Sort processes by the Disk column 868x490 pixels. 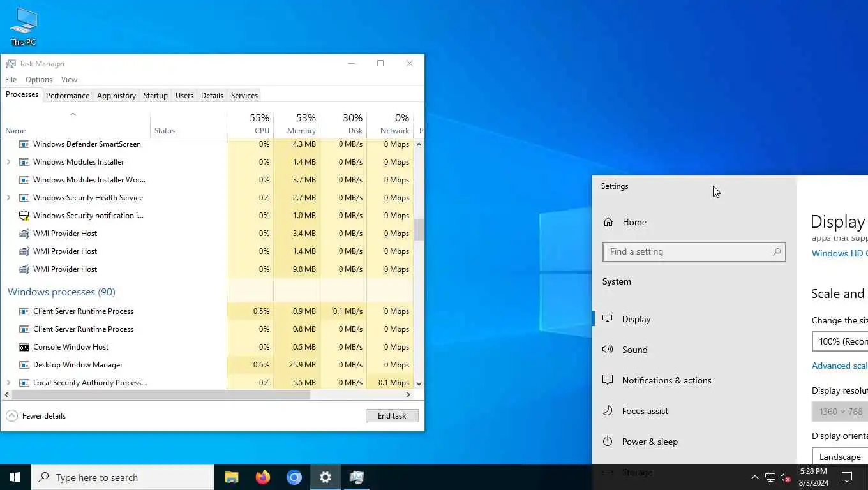coord(343,124)
